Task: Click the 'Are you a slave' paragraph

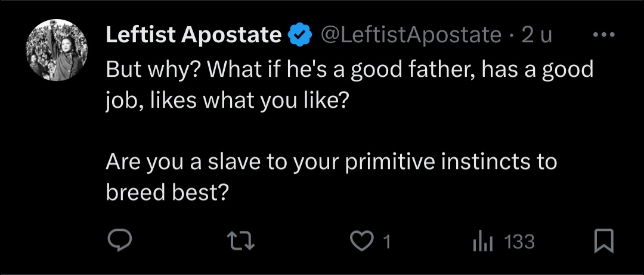Action: (332, 177)
